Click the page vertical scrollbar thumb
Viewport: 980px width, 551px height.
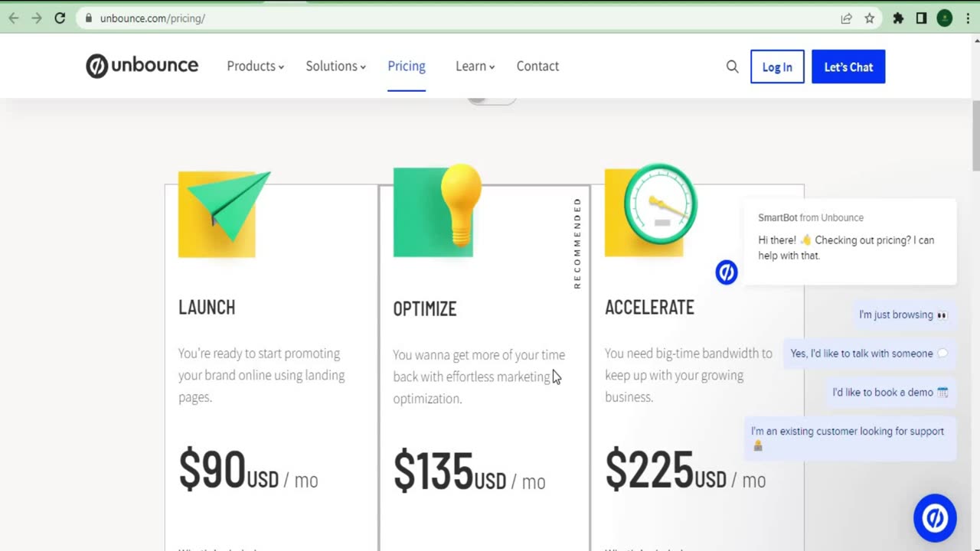pyautogui.click(x=975, y=135)
